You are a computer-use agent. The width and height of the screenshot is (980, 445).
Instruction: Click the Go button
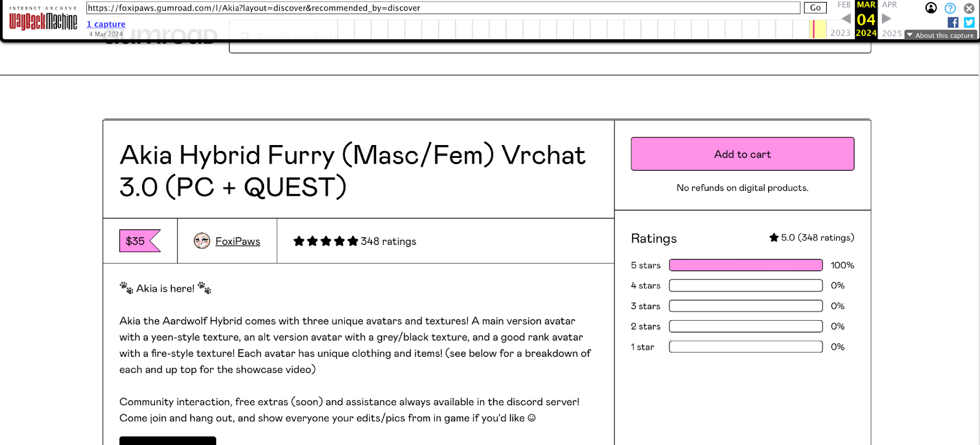tap(815, 8)
